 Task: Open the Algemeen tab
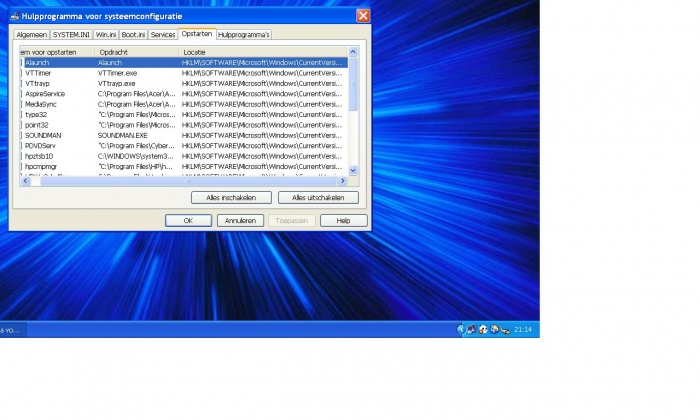click(x=32, y=35)
